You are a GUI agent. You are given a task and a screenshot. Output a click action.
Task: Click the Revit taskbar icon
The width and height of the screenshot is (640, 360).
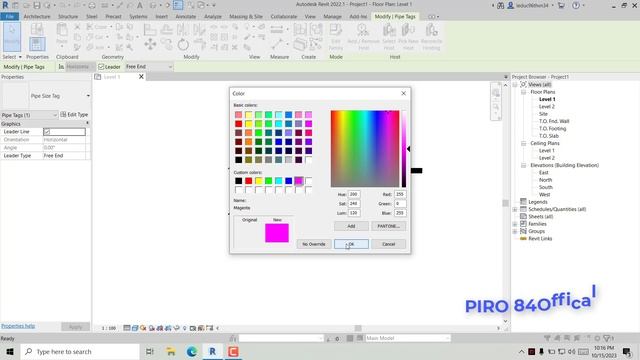click(x=212, y=351)
